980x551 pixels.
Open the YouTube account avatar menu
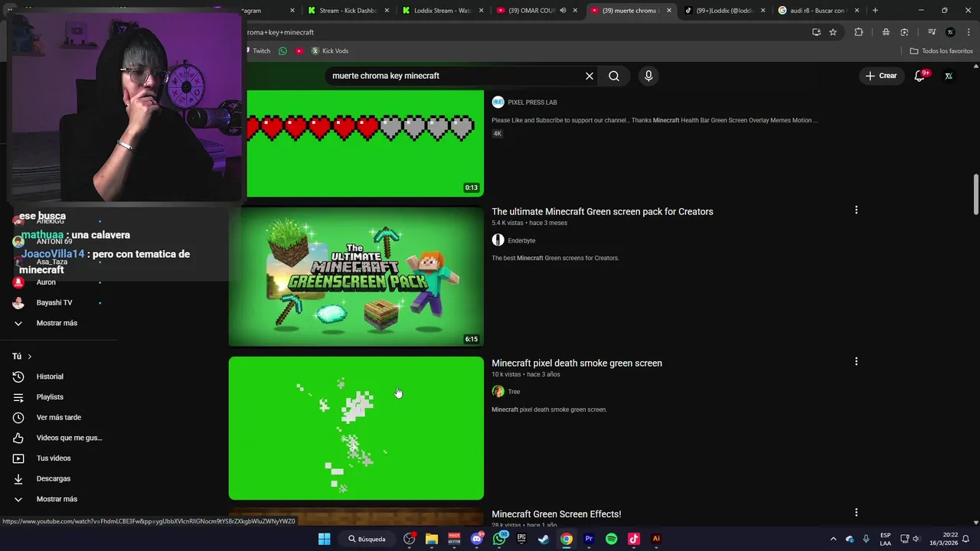pyautogui.click(x=949, y=76)
